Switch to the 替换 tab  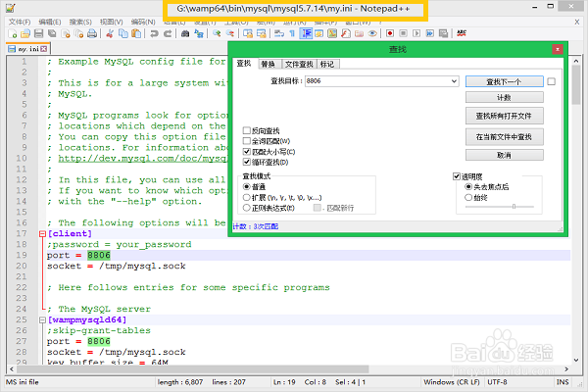click(x=268, y=64)
